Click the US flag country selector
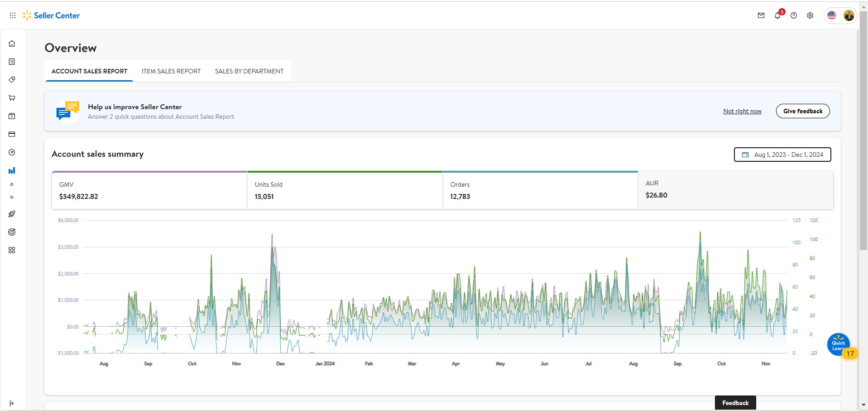 [832, 15]
